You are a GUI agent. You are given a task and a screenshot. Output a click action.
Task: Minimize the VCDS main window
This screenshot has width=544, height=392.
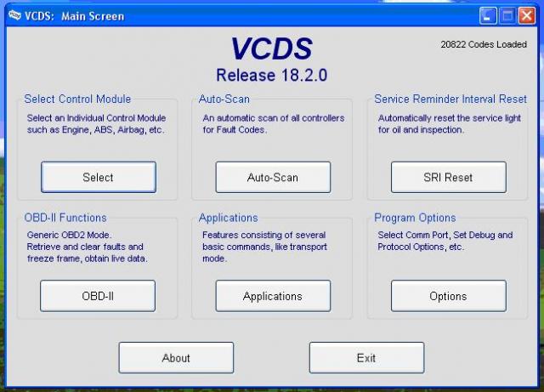[488, 15]
